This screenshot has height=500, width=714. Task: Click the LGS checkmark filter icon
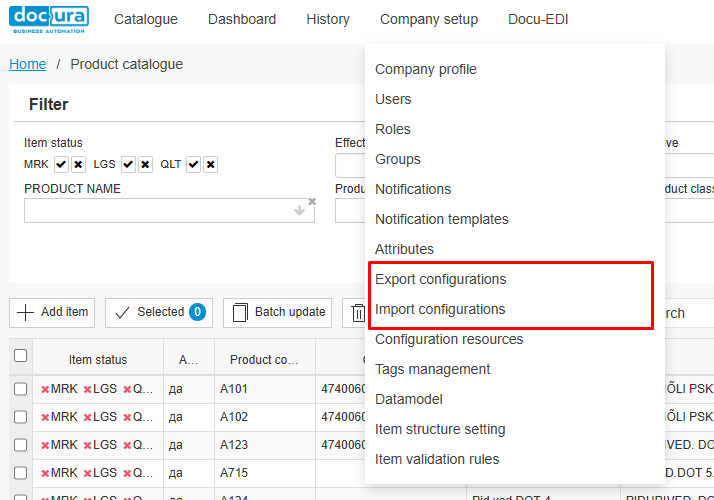pyautogui.click(x=128, y=164)
